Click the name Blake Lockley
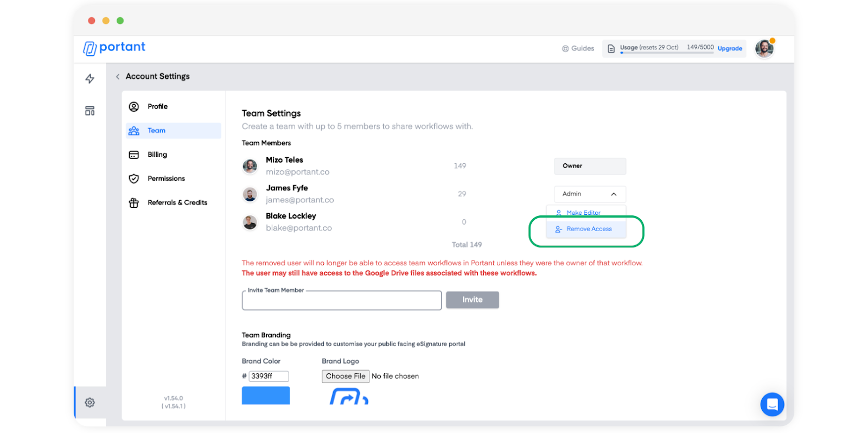 pyautogui.click(x=291, y=216)
